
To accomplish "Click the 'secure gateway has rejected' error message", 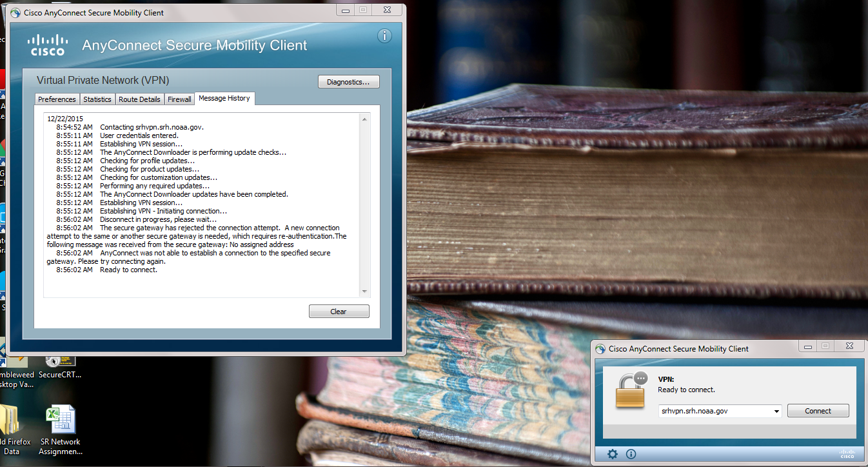I will tap(197, 236).
